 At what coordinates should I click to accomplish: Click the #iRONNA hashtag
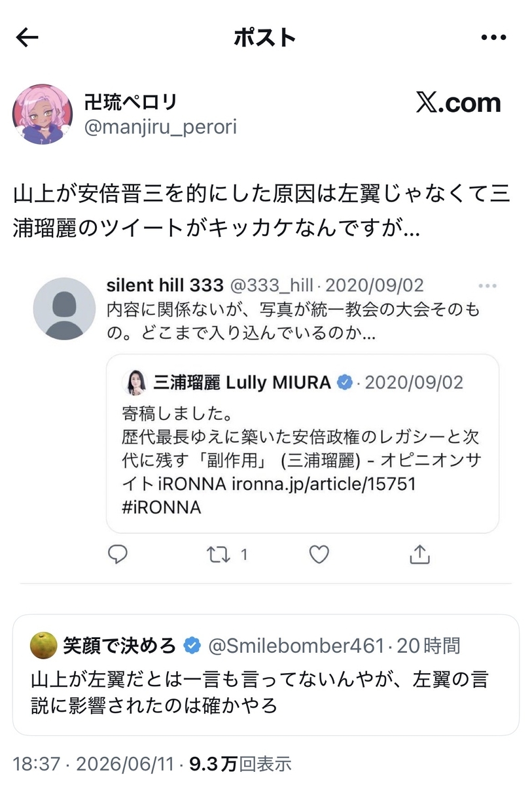tap(161, 508)
